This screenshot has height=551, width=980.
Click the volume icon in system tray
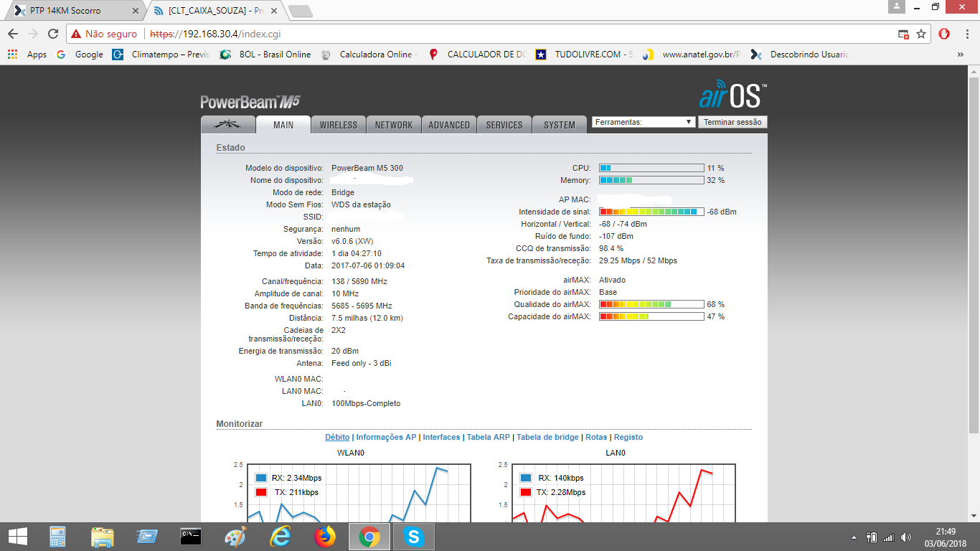coord(906,537)
